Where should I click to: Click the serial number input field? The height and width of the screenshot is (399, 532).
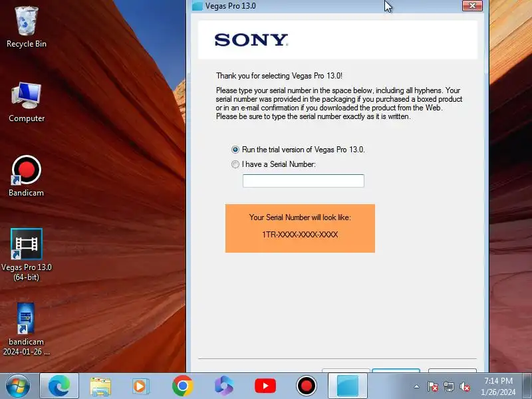303,181
